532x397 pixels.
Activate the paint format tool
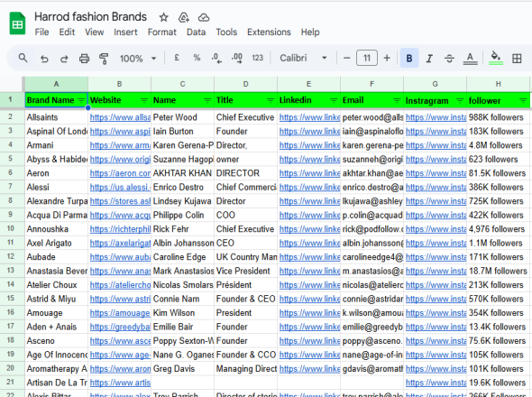click(104, 59)
